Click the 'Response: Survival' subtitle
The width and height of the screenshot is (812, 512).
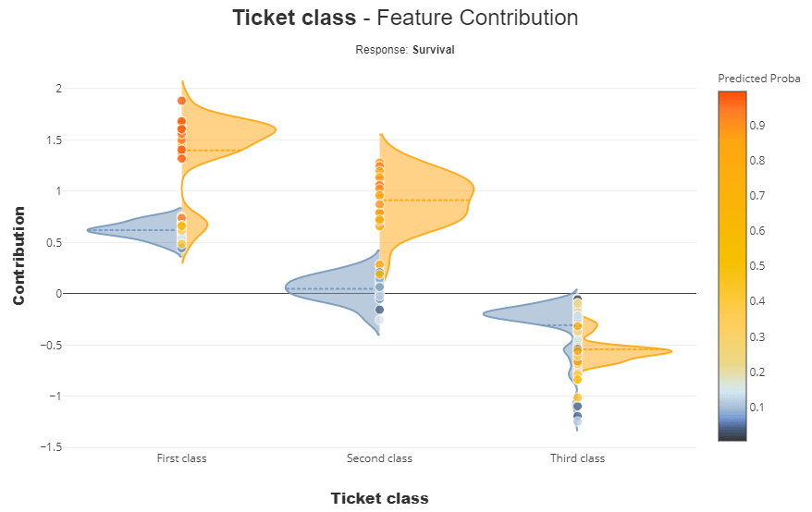(x=405, y=50)
